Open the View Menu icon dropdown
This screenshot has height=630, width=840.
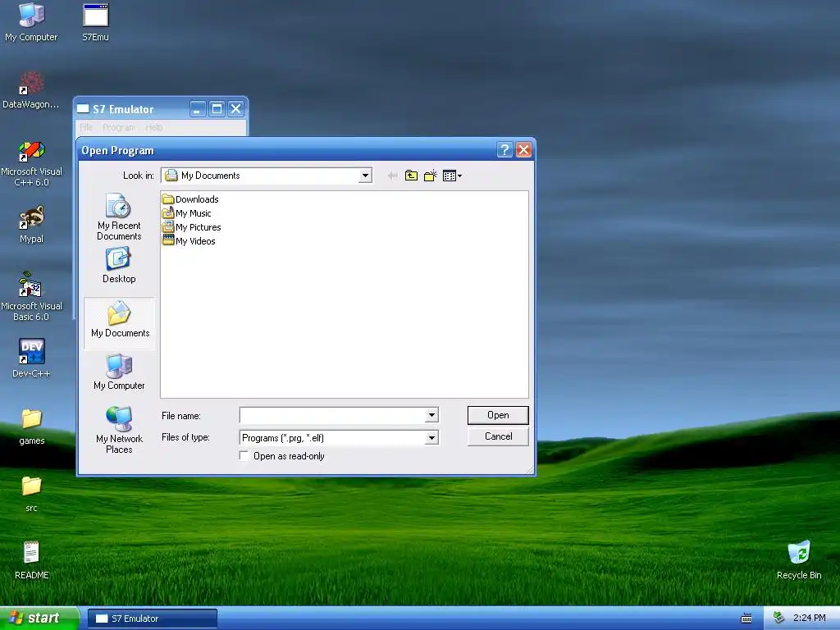tap(452, 176)
